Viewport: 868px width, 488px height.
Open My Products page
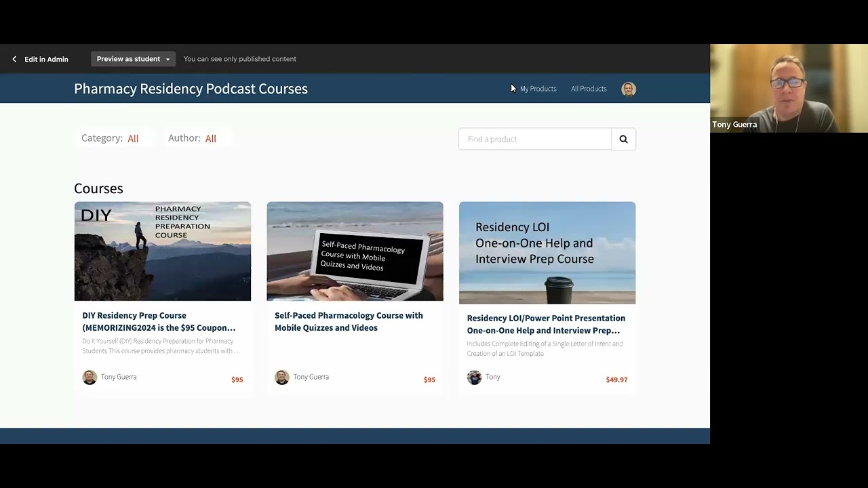pos(538,89)
